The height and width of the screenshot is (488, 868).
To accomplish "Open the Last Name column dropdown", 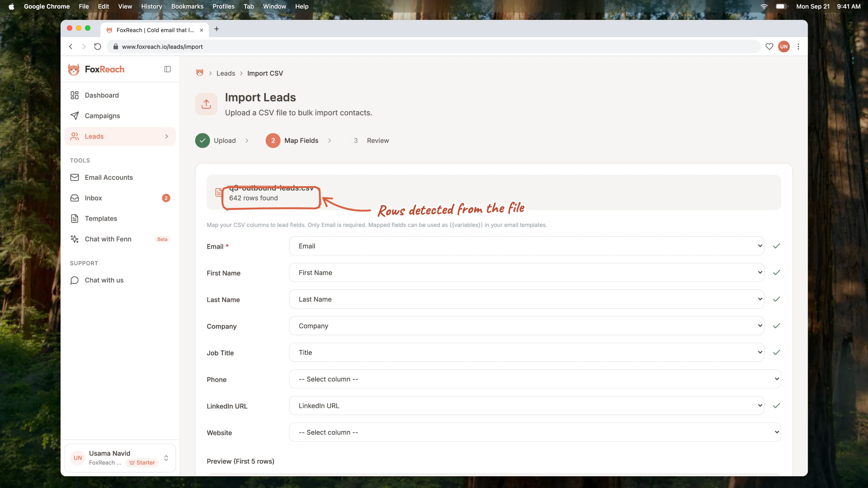I will [x=526, y=299].
